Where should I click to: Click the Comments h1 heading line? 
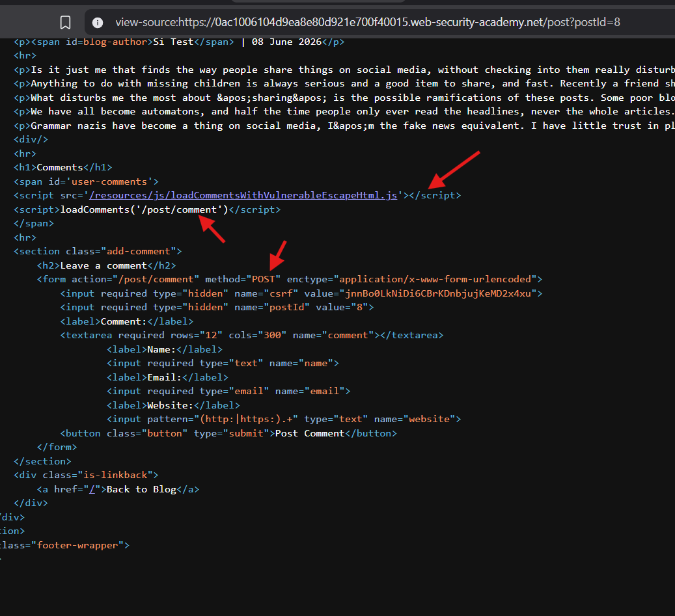[x=63, y=167]
